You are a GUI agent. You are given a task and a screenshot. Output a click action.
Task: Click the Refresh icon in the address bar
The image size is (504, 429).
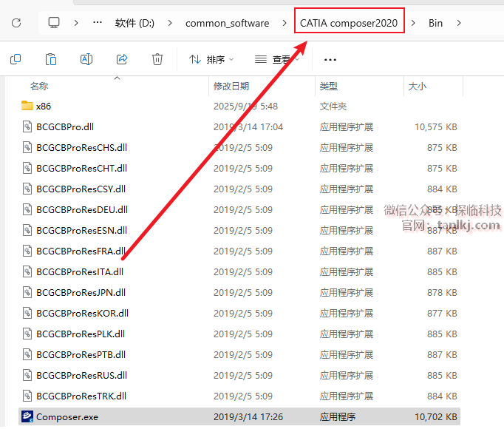point(16,23)
